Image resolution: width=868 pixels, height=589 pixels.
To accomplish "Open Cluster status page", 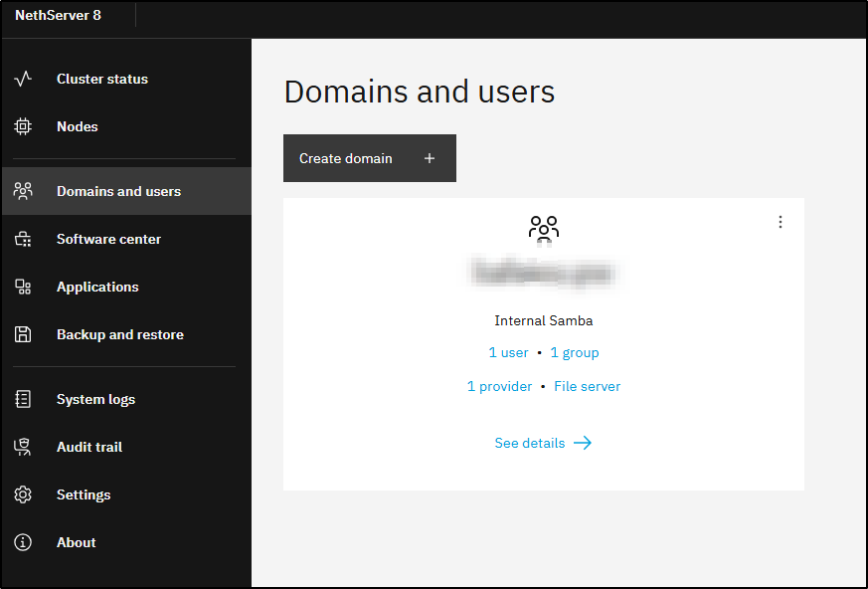I will (x=126, y=79).
